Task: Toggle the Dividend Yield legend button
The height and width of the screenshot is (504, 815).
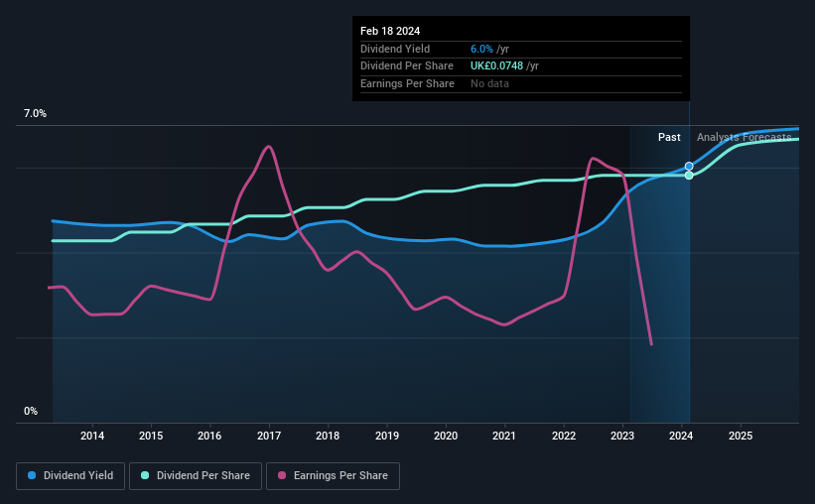Action: 70,476
